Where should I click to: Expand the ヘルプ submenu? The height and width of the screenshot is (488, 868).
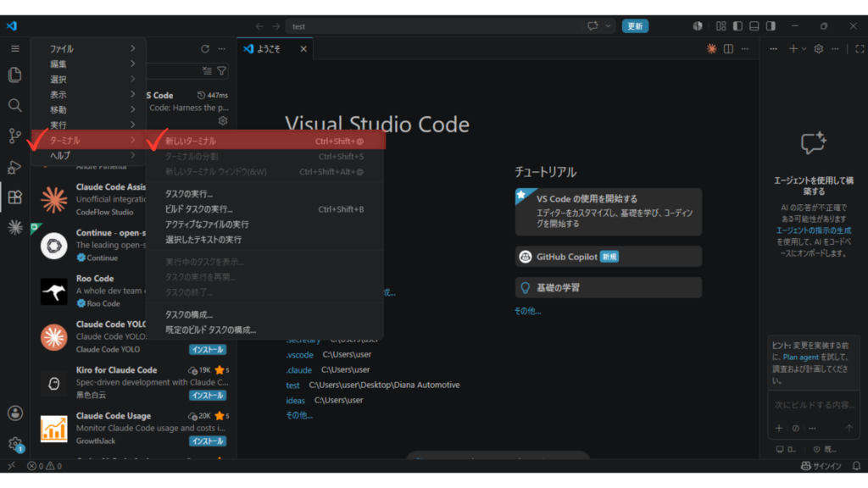click(x=88, y=156)
